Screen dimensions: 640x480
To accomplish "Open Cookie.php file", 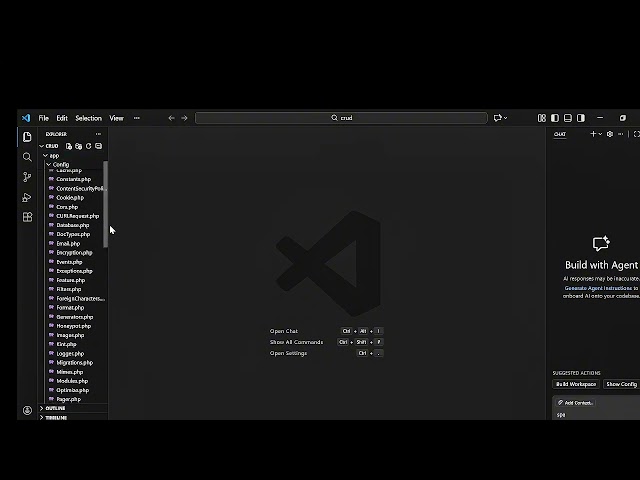I will click(70, 198).
